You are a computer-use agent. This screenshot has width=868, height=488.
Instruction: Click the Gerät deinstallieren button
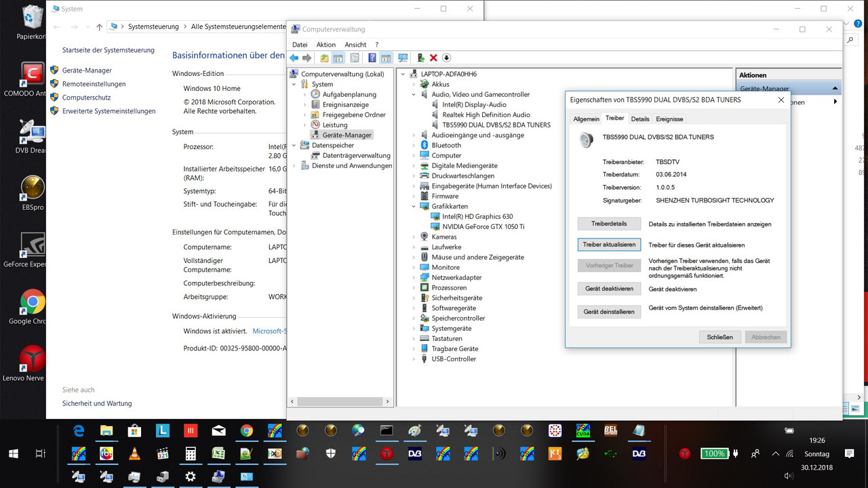(x=609, y=312)
